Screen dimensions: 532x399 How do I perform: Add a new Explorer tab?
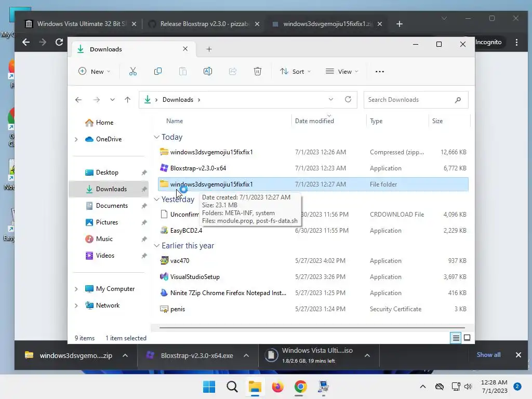[x=209, y=49]
